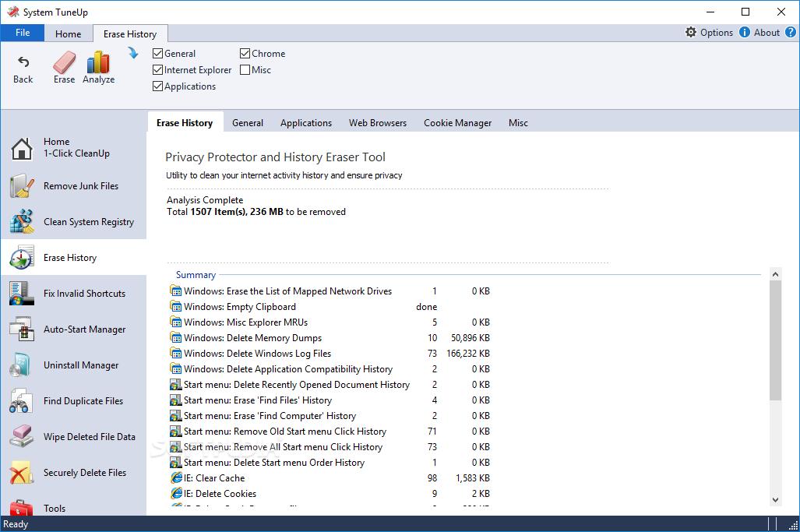The width and height of the screenshot is (800, 532).
Task: Click the Options label in title area
Action: (717, 33)
